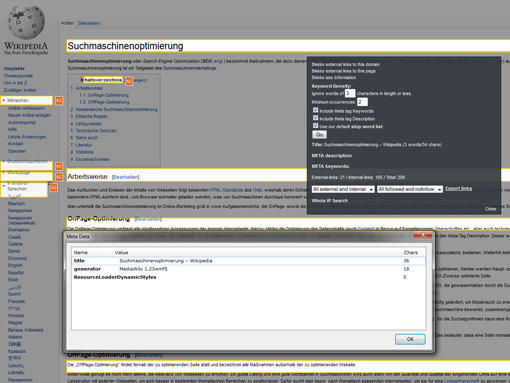
Task: Open the HTML-Standards link in article
Action: [226, 190]
